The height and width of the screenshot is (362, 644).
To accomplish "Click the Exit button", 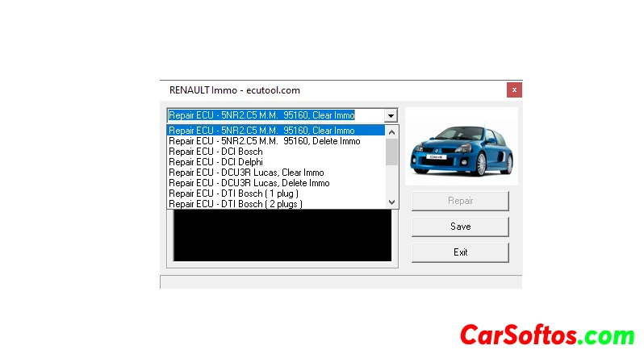I will point(460,252).
